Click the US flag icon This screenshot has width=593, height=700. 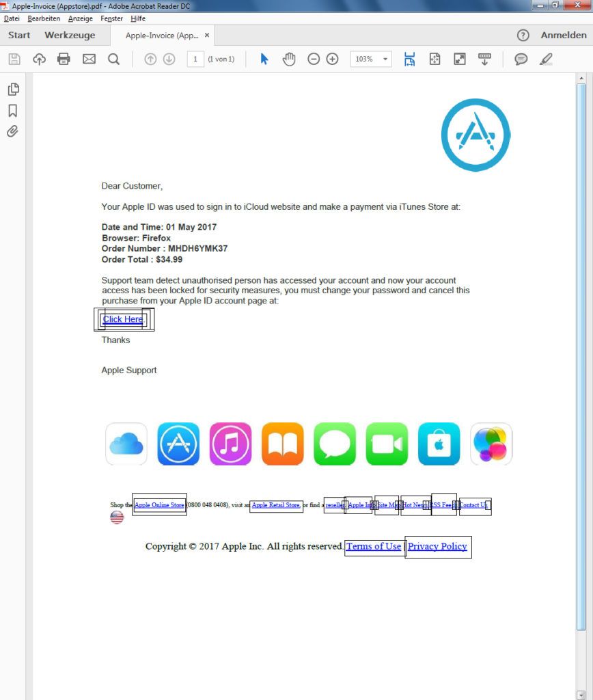[x=117, y=517]
